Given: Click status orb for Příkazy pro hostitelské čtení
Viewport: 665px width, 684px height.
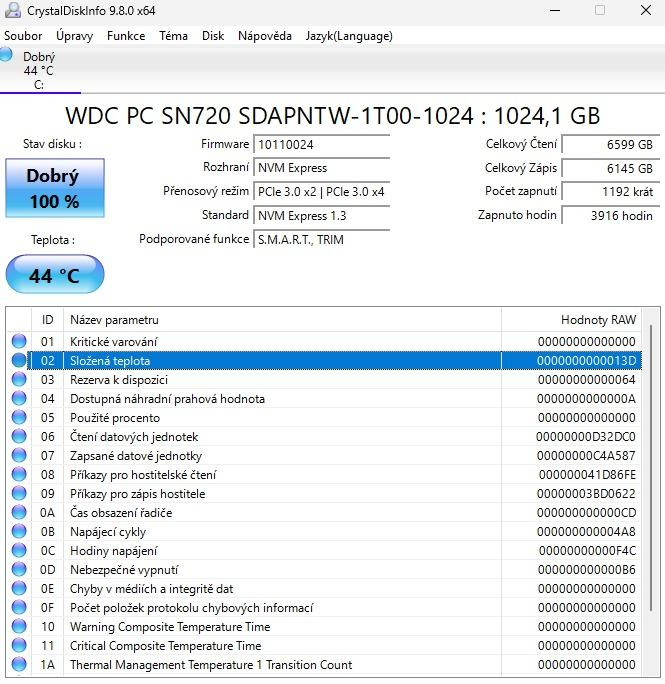Looking at the screenshot, I should (19, 474).
